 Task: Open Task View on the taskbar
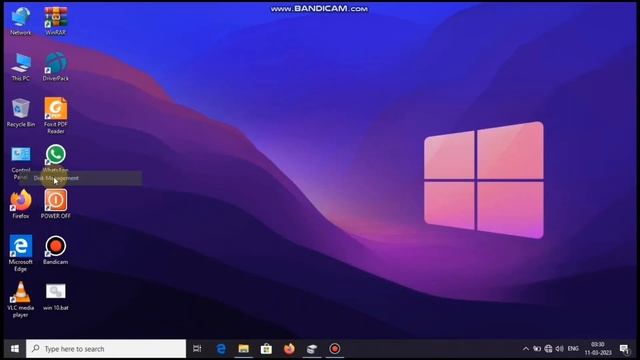click(x=197, y=349)
